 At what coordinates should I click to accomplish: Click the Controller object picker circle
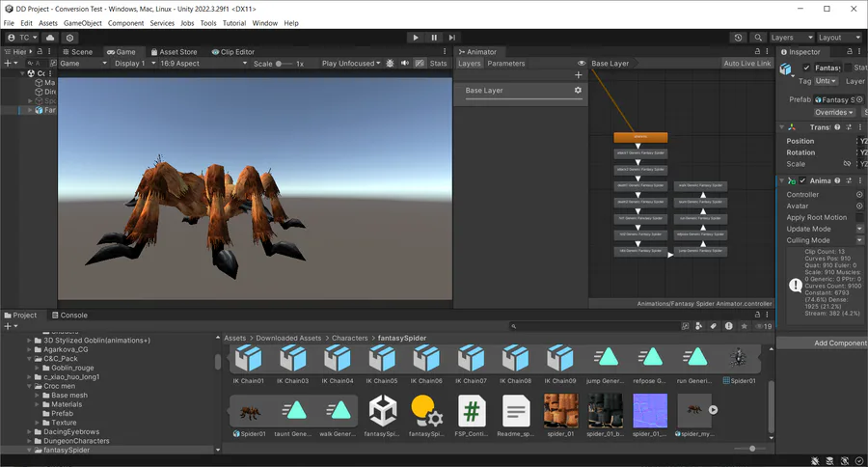point(859,195)
